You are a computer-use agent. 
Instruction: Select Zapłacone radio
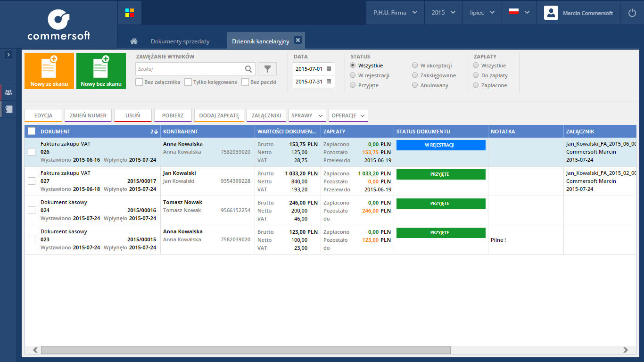476,85
